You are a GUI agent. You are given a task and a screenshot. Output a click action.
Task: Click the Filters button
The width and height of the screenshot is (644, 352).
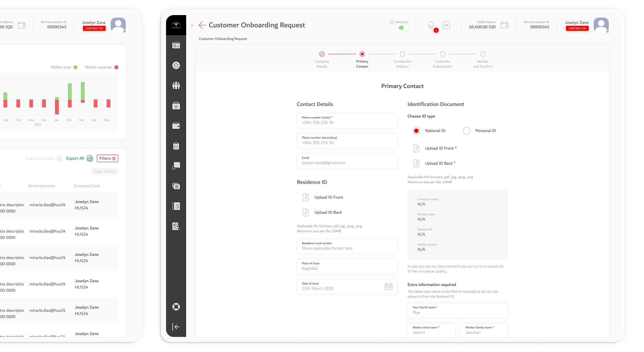tap(108, 158)
